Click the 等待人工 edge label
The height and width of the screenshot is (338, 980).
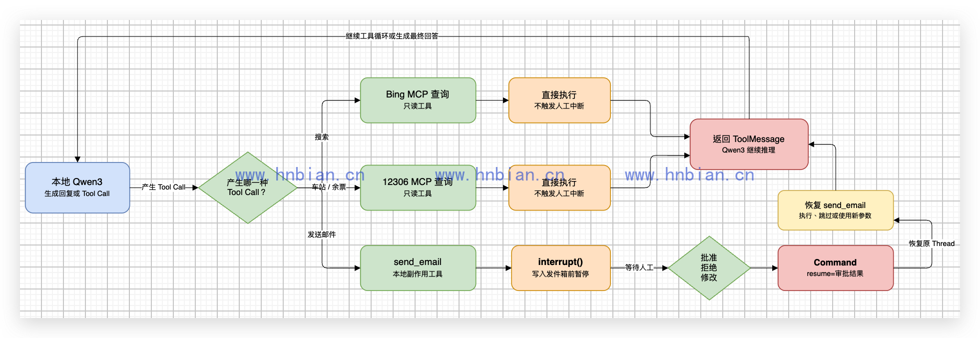(x=639, y=267)
